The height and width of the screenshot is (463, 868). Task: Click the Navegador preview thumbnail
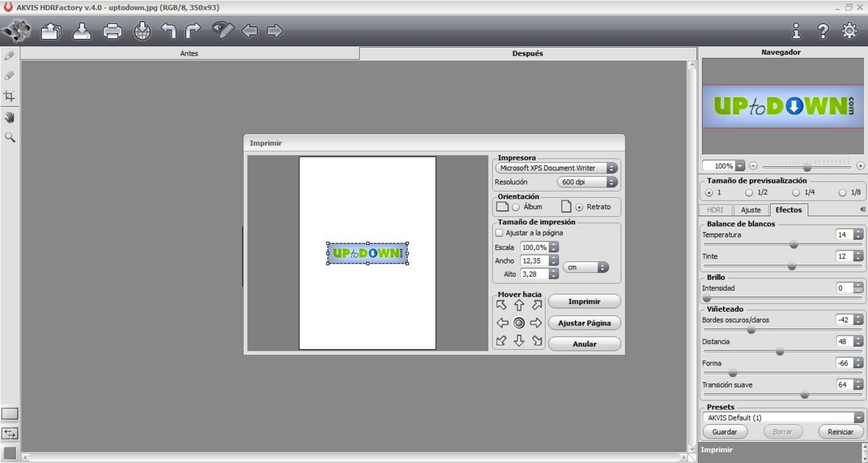(782, 106)
